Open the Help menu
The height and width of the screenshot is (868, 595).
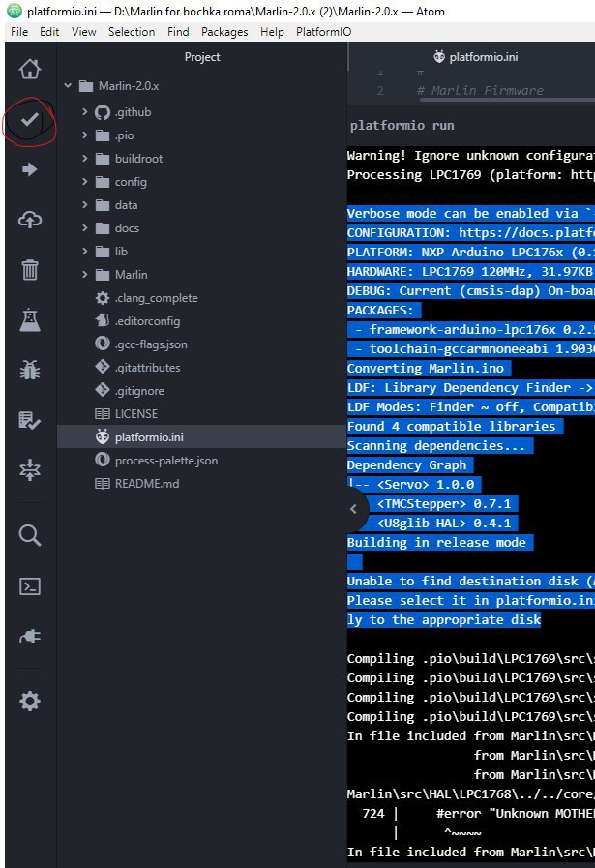[272, 32]
